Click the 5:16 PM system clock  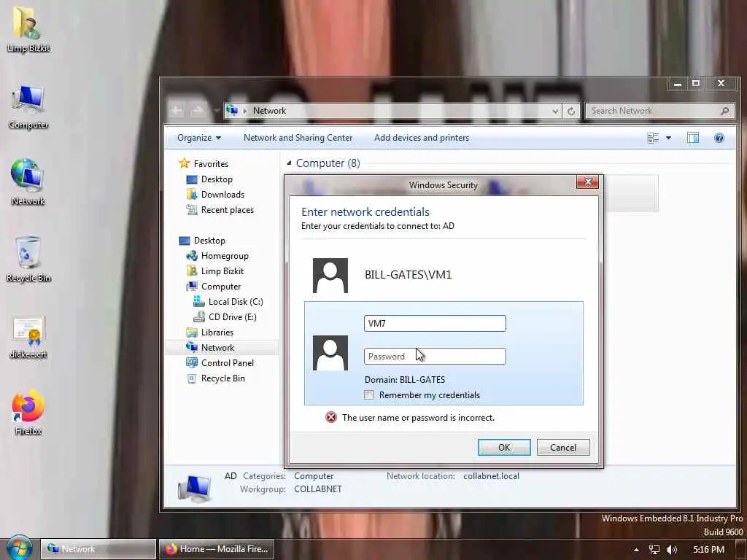[708, 549]
